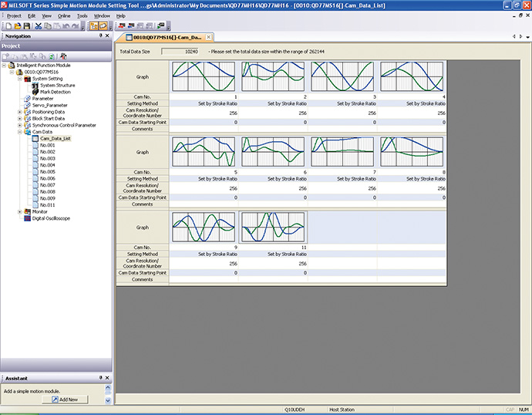Image resolution: width=532 pixels, height=415 pixels.
Task: Open the Online menu
Action: click(x=64, y=15)
